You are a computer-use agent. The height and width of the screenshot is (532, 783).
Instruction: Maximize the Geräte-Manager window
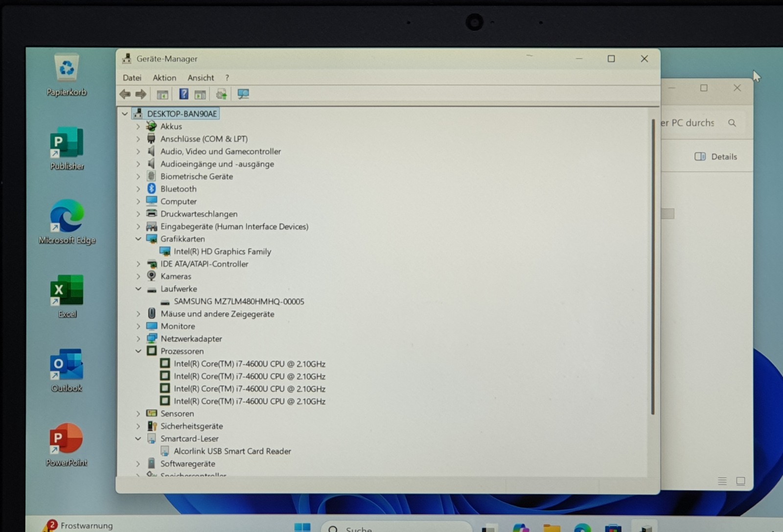coord(611,59)
